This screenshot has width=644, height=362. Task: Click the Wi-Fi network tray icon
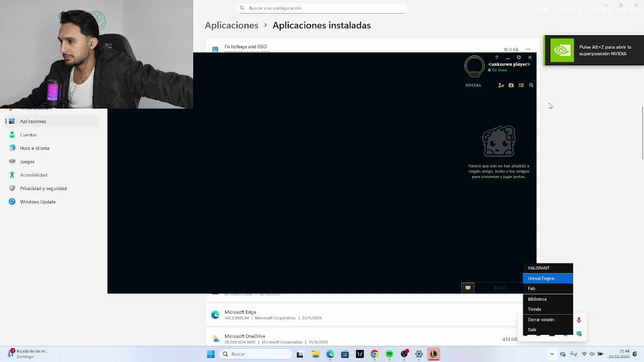(584, 354)
